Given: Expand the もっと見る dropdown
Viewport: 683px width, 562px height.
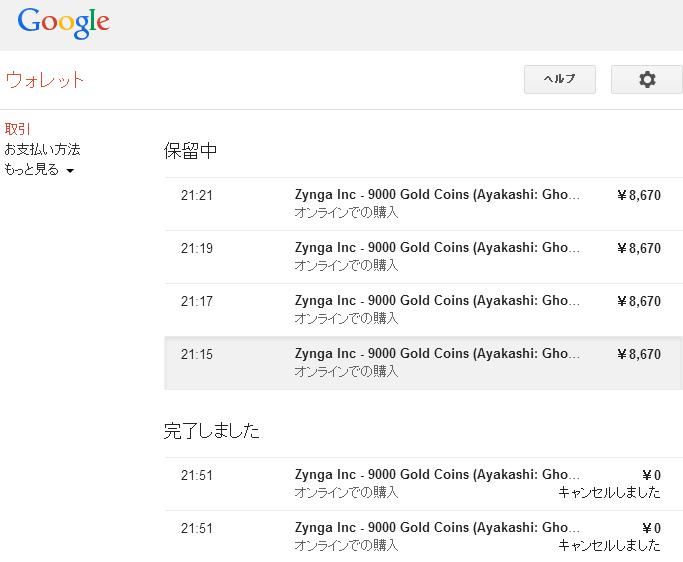Looking at the screenshot, I should point(39,169).
